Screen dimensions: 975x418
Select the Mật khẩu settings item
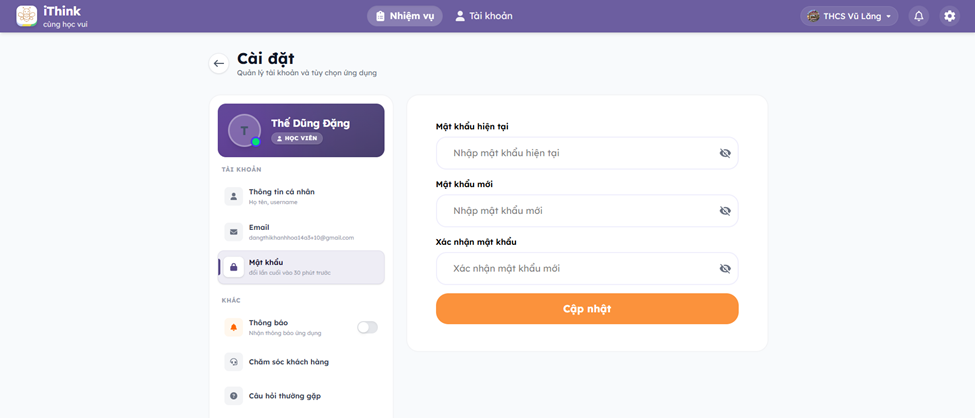tap(301, 267)
